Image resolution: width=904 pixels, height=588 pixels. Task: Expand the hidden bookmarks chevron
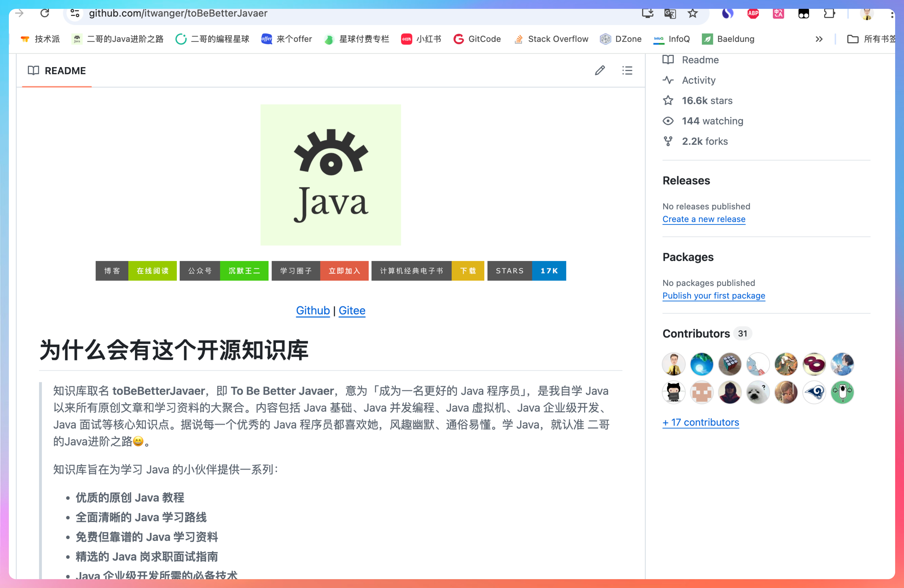pos(819,39)
